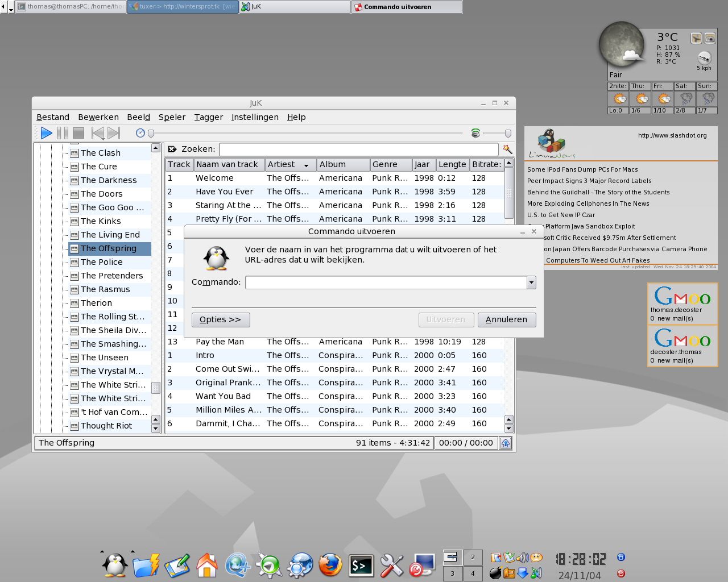
Task: Select the track row 'Want You Bad'
Action: [x=334, y=396]
